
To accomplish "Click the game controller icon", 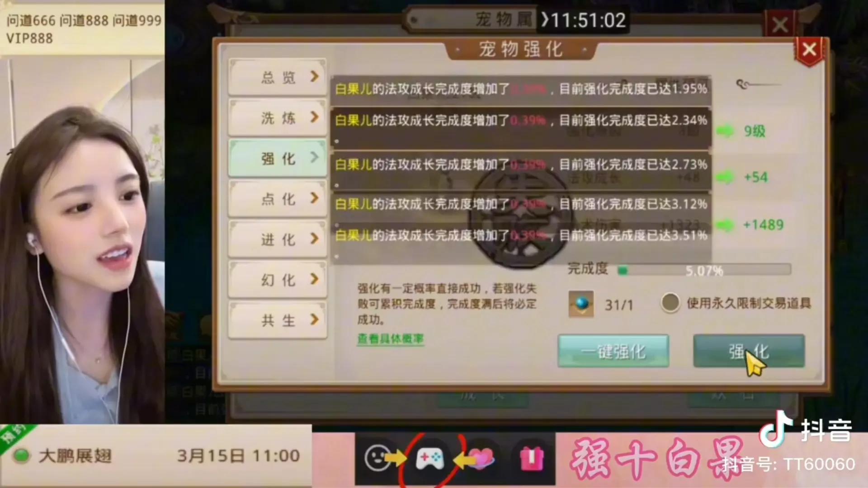I will [429, 459].
